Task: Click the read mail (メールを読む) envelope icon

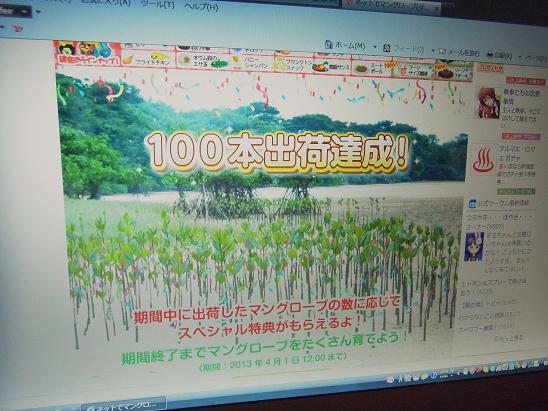Action: pyautogui.click(x=442, y=51)
